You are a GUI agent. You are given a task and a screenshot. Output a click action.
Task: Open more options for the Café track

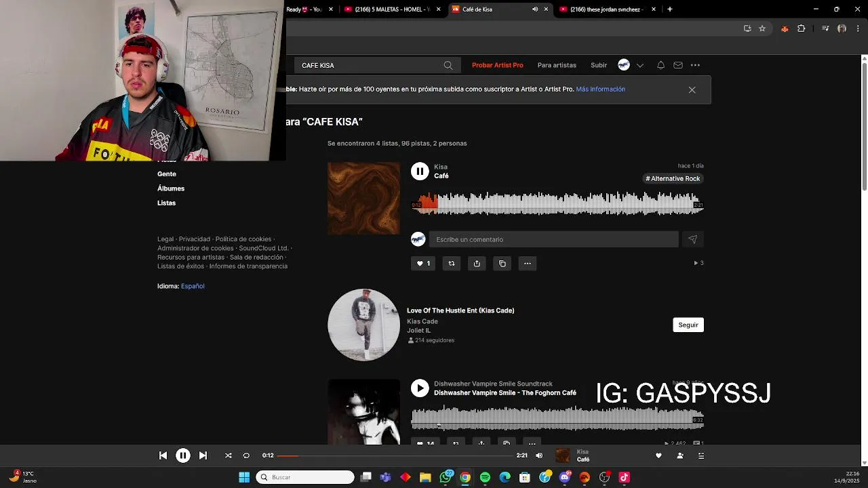click(528, 264)
